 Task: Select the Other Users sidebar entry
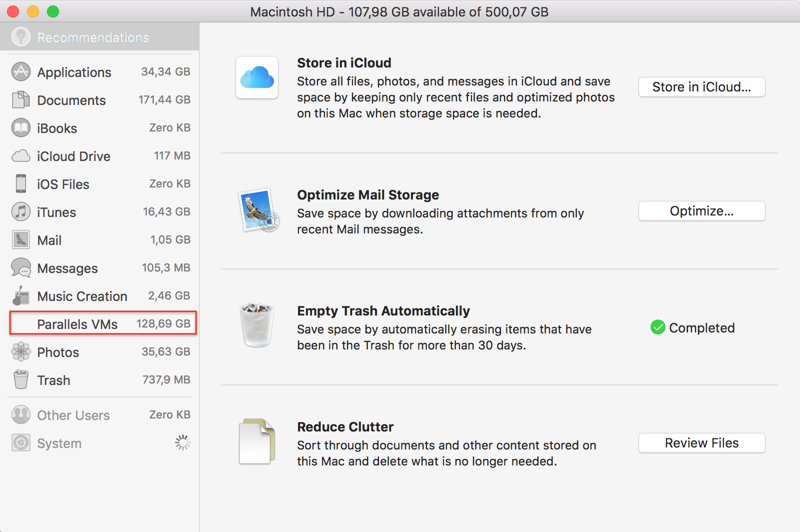(x=73, y=415)
